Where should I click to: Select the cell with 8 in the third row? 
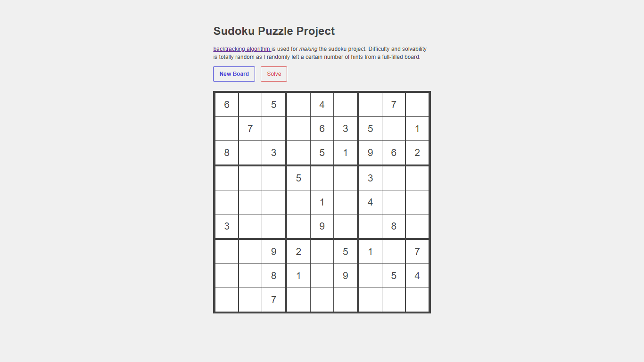click(x=227, y=153)
